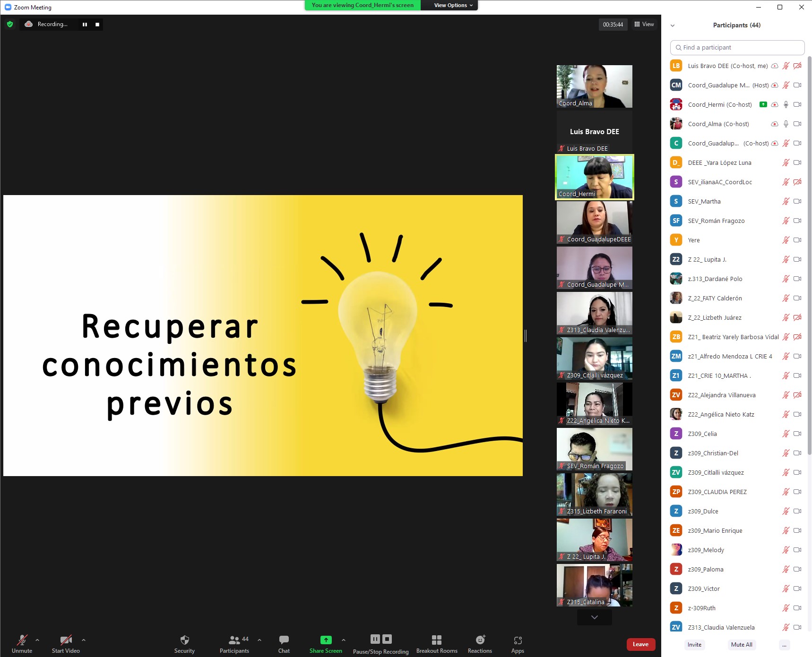Click the panel divider handle beside shared slide
Viewport: 812px width, 657px height.
coord(526,335)
